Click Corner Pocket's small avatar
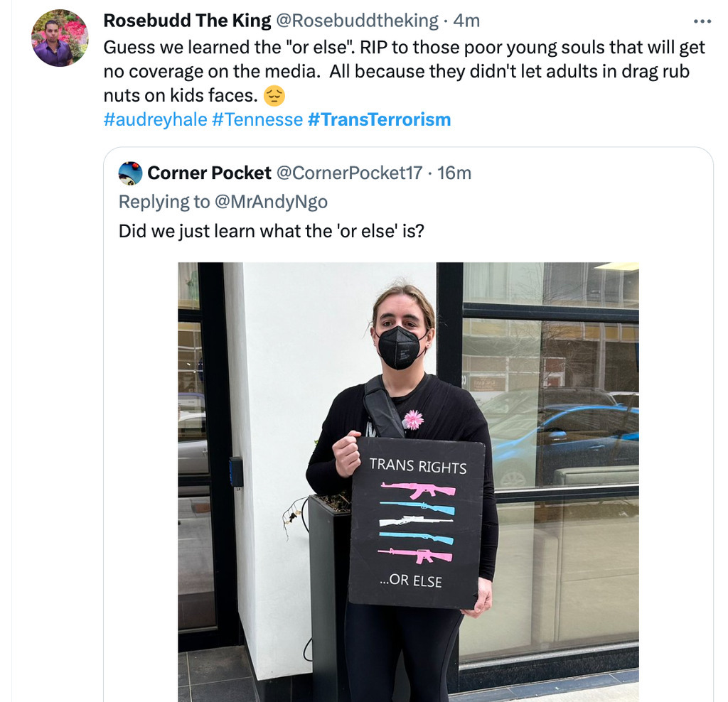Screen dimensions: 728x702 (130, 173)
